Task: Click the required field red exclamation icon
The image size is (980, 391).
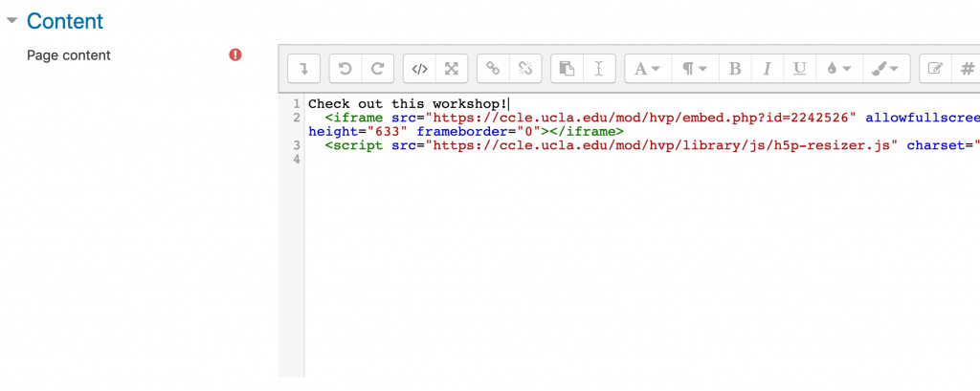Action: pos(235,54)
